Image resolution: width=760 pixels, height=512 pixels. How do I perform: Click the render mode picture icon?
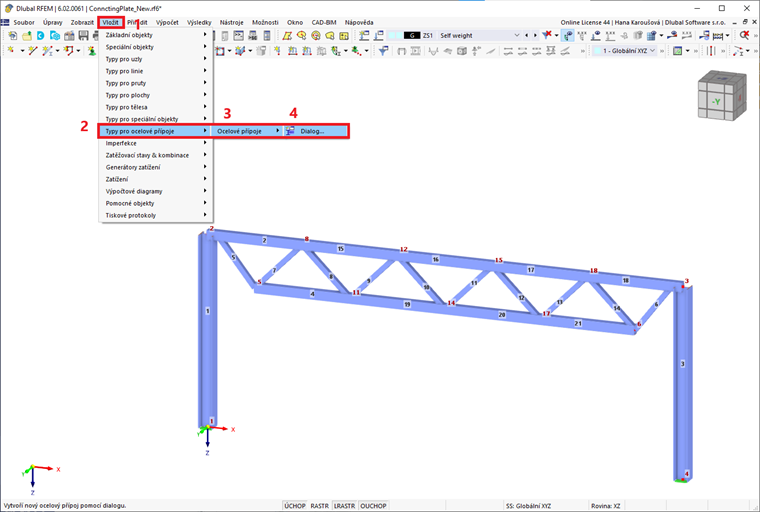pyautogui.click(x=678, y=50)
